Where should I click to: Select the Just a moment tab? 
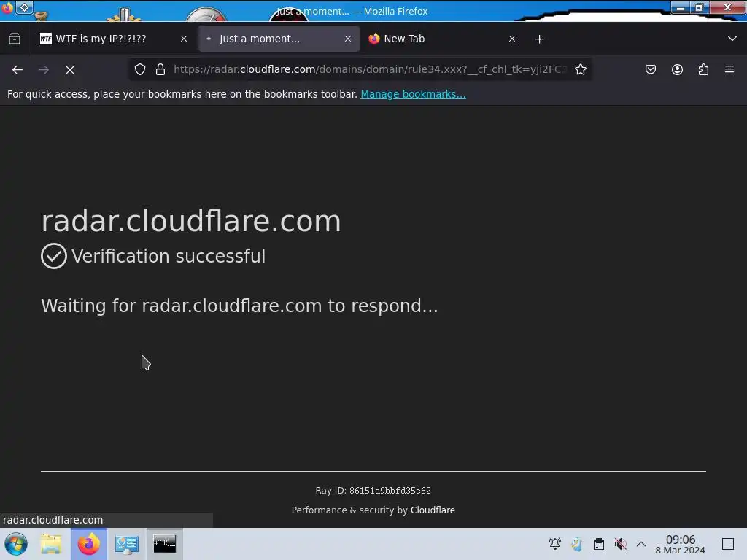coord(279,39)
